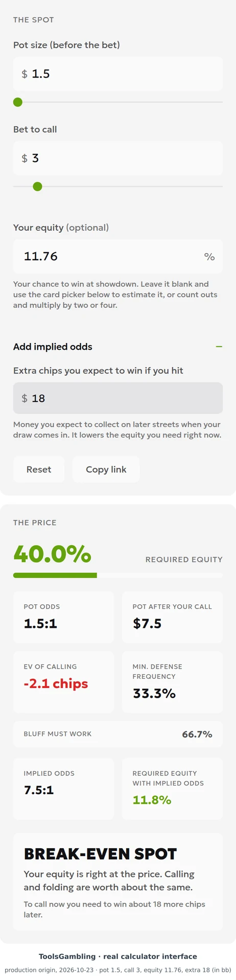Select the Pot Odds 1.5:1 card
This screenshot has height=980, width=236.
point(63,617)
